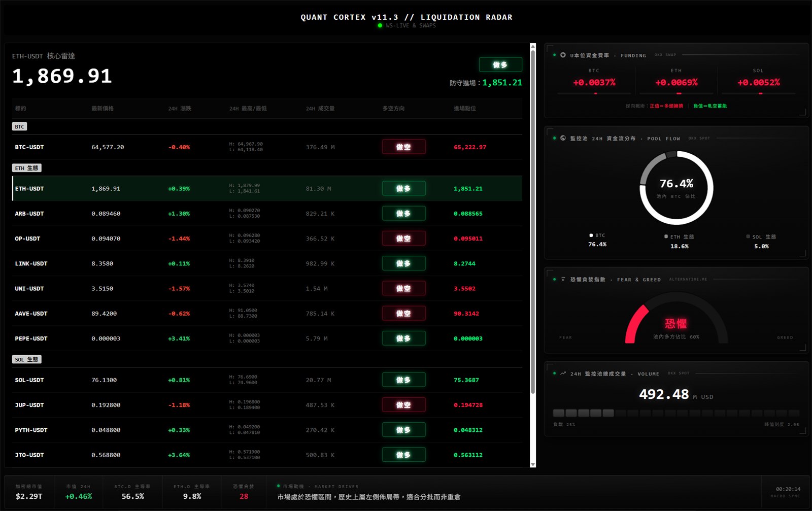Click the 防守進場 value 1,851.21
This screenshot has width=812, height=511.
pyautogui.click(x=502, y=83)
